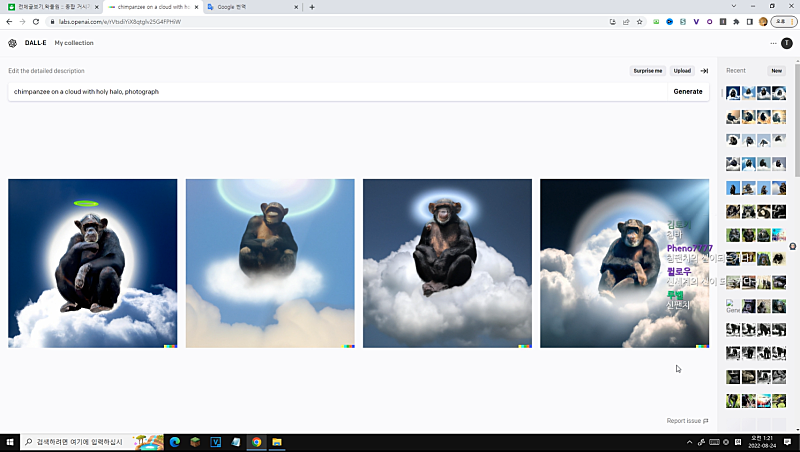Screen dimensions: 800x452
Task: Click the browser forward arrow
Action: pyautogui.click(x=22, y=22)
